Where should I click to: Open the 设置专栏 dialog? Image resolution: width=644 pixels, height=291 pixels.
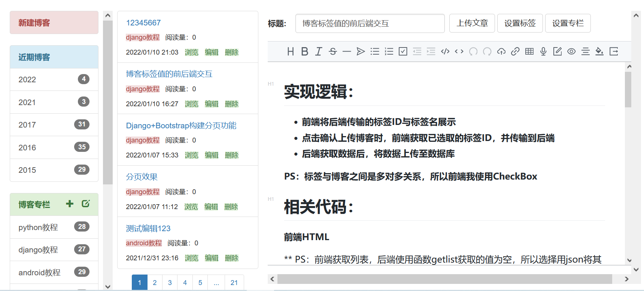(x=568, y=23)
